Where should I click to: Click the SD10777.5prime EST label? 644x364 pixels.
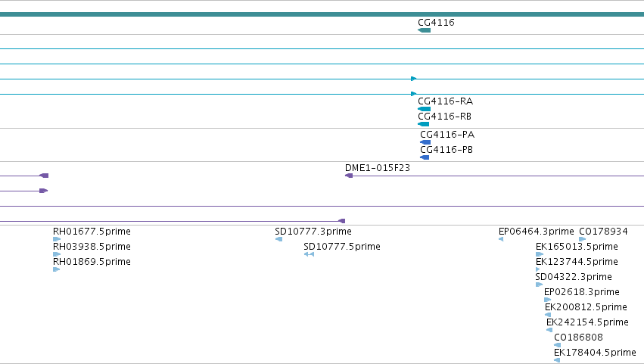pos(342,247)
